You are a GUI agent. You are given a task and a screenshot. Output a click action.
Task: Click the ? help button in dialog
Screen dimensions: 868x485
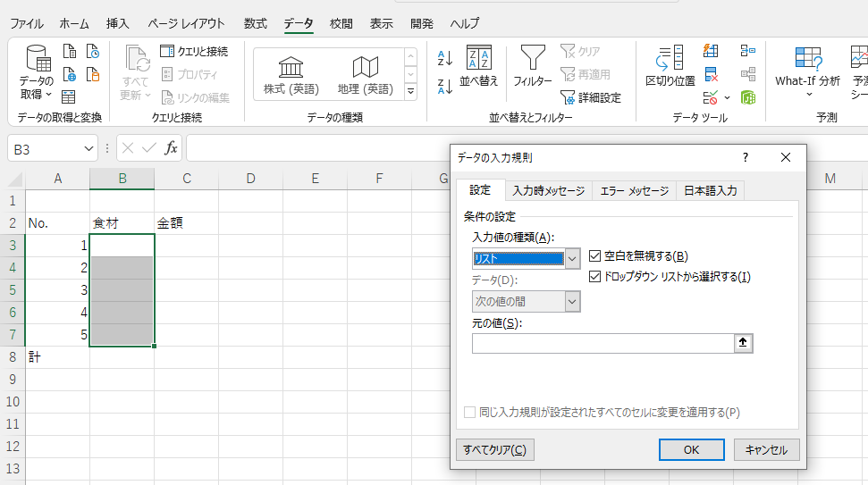pyautogui.click(x=746, y=157)
